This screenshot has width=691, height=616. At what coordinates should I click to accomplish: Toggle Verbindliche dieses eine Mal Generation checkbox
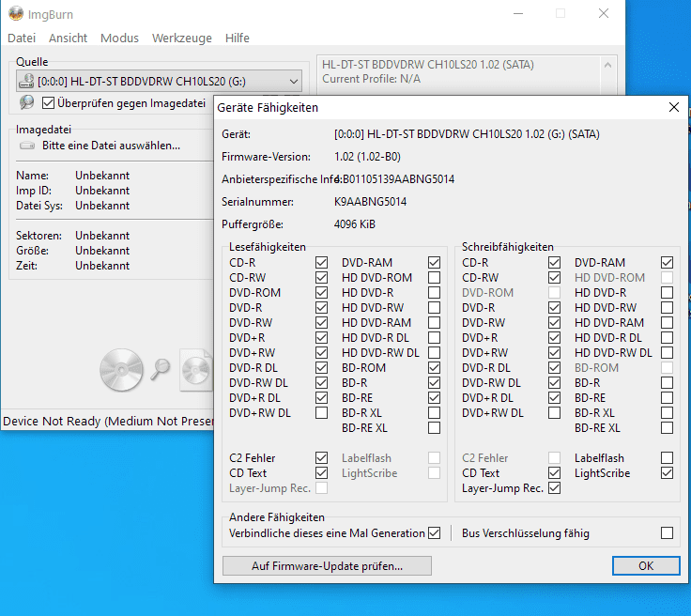[434, 533]
